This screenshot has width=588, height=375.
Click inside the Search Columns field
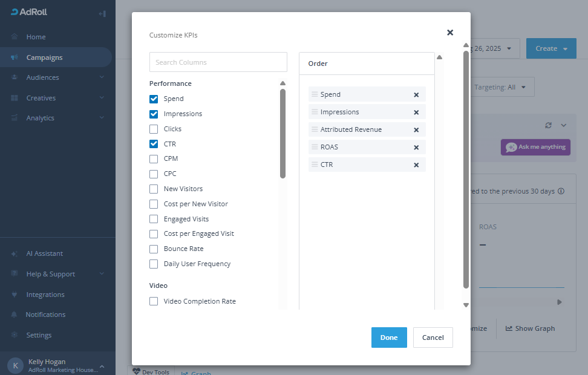pos(218,62)
